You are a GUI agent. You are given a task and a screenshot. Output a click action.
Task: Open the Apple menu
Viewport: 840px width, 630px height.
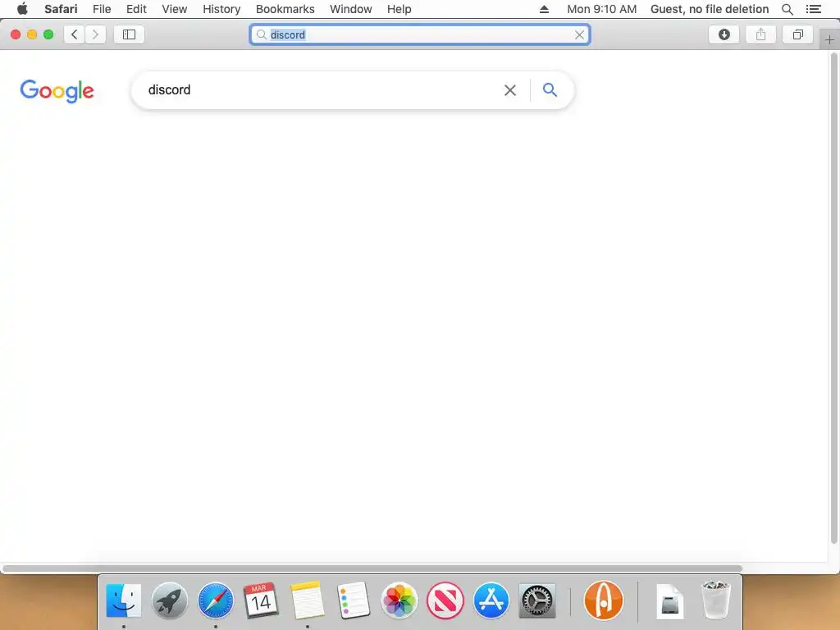pyautogui.click(x=22, y=9)
